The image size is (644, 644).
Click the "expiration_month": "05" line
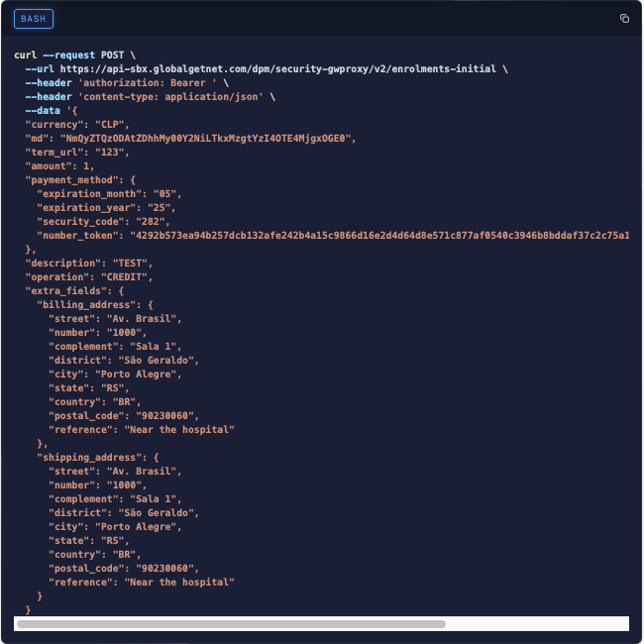109,194
